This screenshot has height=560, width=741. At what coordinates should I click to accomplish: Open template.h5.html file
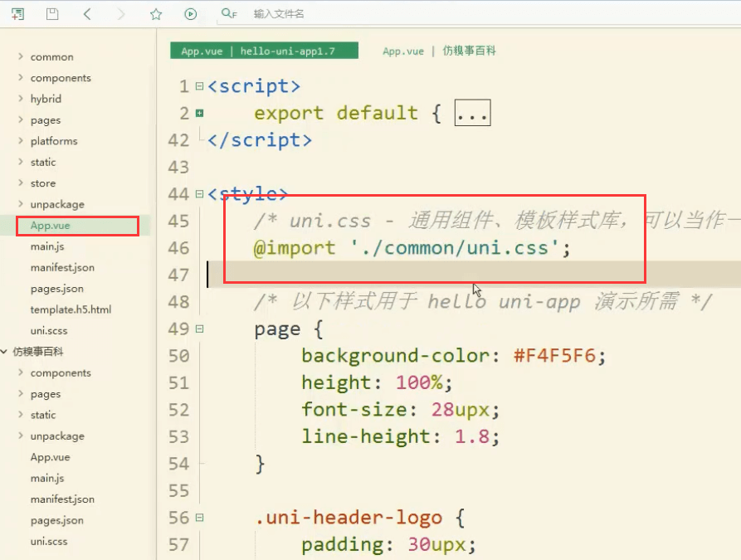click(71, 309)
